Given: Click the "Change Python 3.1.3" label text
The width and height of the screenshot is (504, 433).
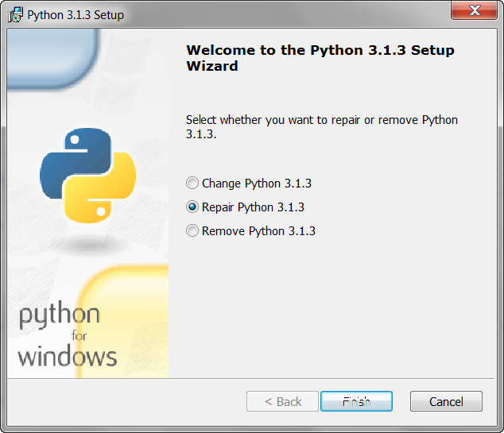Looking at the screenshot, I should pos(257,184).
